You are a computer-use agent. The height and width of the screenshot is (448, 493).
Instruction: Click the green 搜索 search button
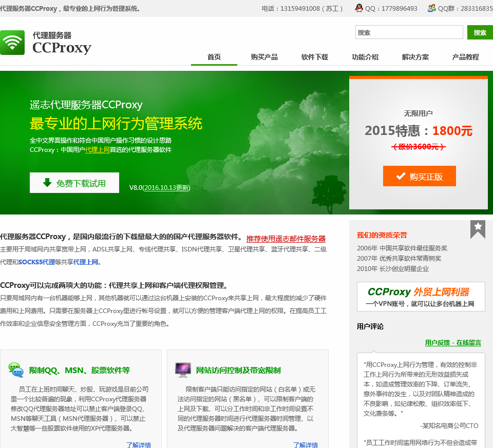coord(480,32)
